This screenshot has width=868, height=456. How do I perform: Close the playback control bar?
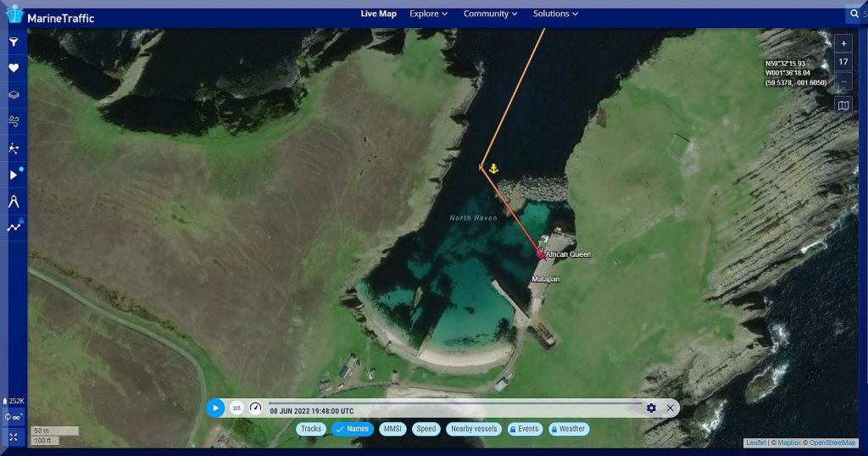click(670, 409)
